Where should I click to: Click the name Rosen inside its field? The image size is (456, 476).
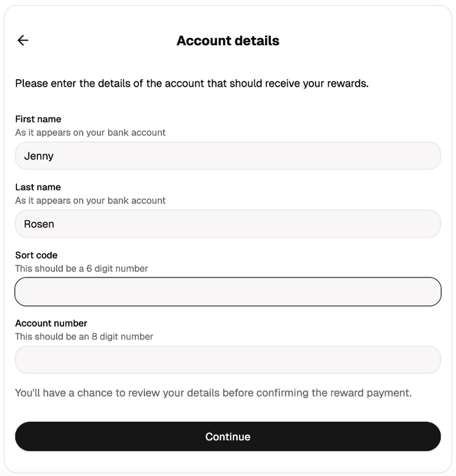pos(39,224)
